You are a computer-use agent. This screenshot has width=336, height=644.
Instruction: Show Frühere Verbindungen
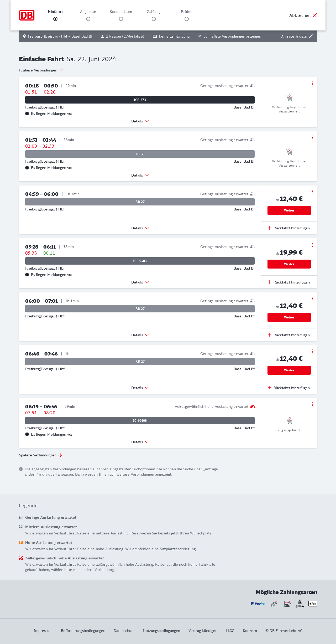tap(41, 70)
